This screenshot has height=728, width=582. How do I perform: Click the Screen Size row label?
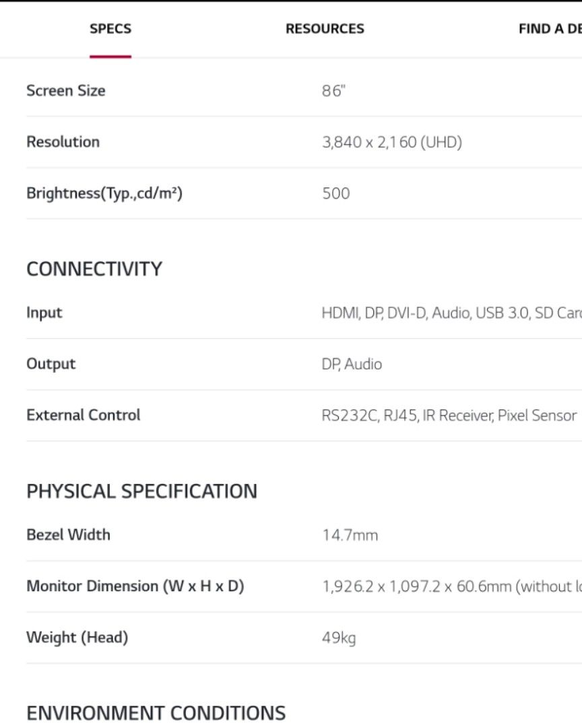tap(65, 90)
